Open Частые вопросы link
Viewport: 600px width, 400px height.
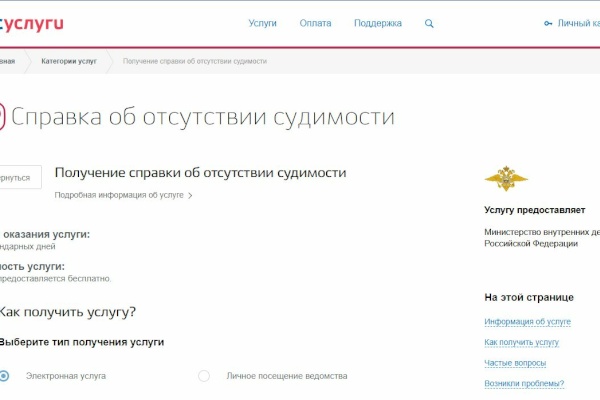(x=515, y=363)
